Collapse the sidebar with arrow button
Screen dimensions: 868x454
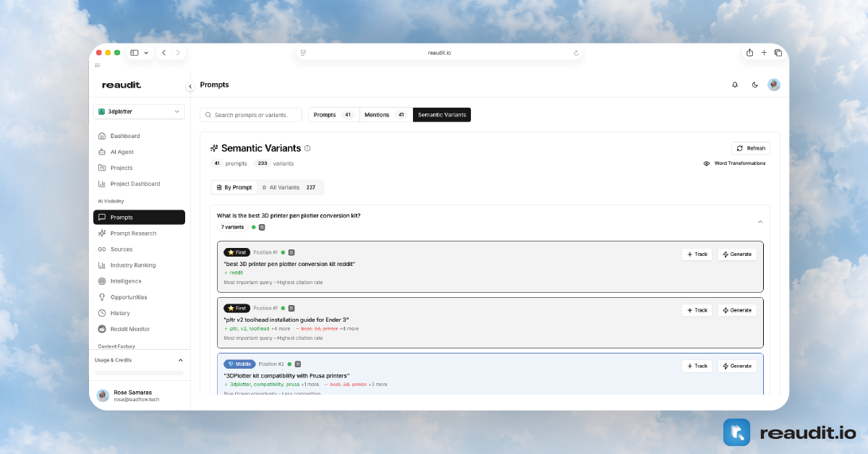tap(190, 86)
